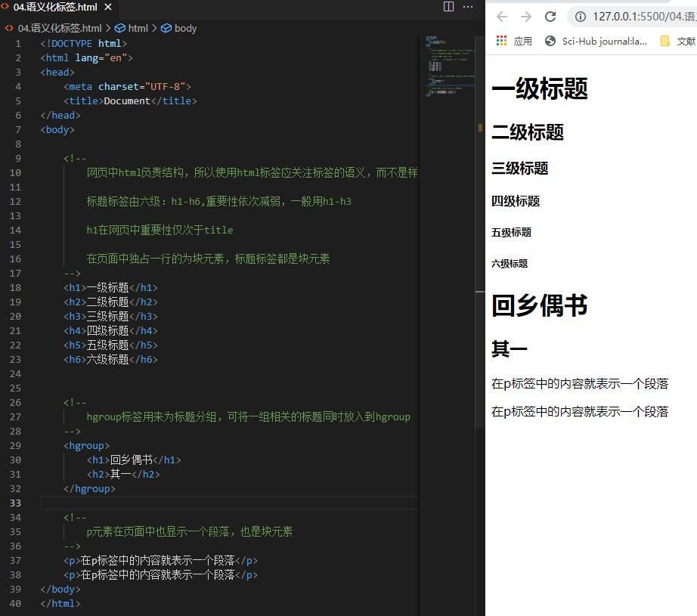This screenshot has width=697, height=616.
Task: Click the 04.语义化标签.html breadcrumb file
Action: point(54,29)
